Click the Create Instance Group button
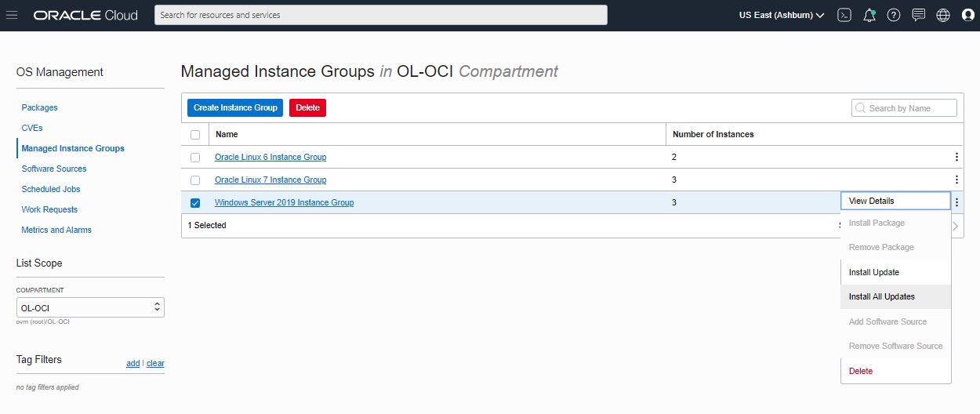Viewport: 980px width, 414px height. [x=235, y=107]
